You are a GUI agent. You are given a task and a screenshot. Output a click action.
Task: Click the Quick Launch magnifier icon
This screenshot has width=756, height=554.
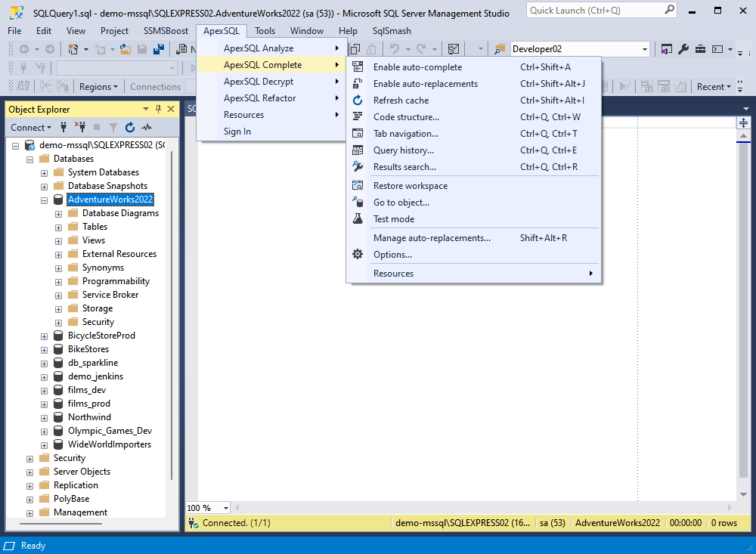click(669, 10)
